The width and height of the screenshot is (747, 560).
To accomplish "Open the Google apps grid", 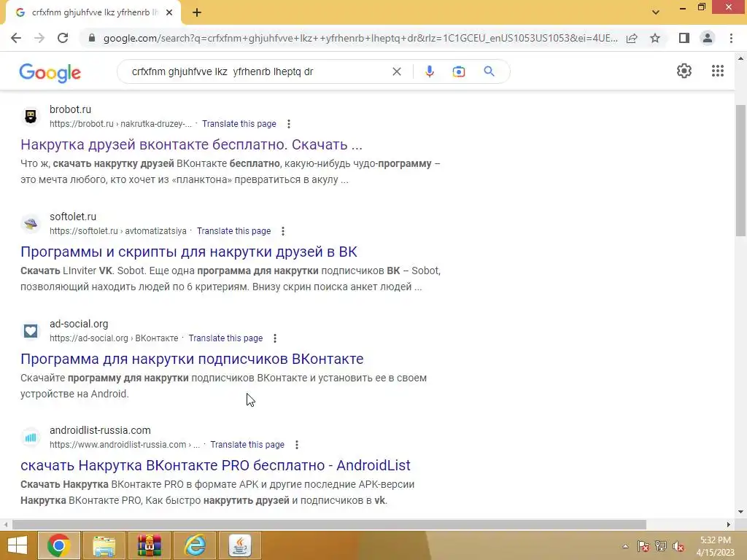I will (718, 71).
